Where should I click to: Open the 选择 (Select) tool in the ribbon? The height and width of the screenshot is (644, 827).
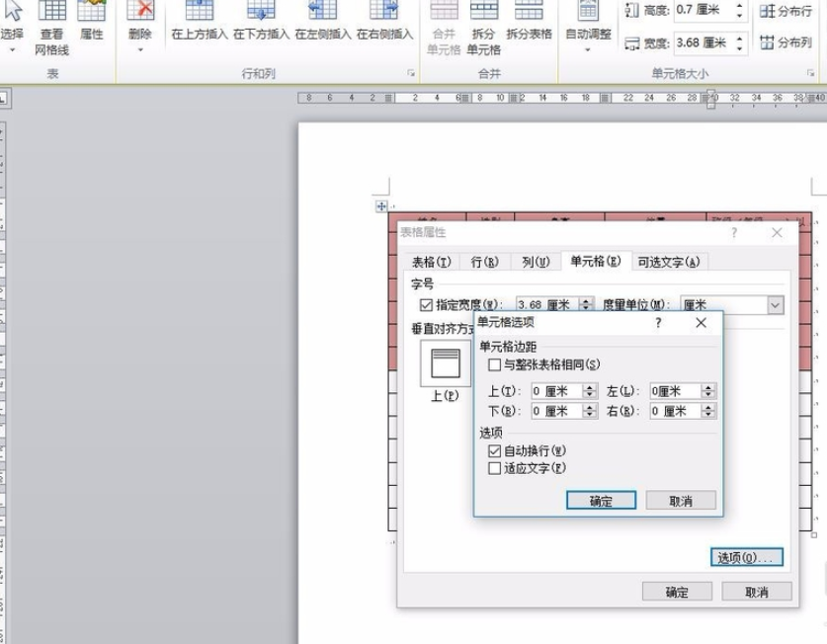tap(12, 27)
